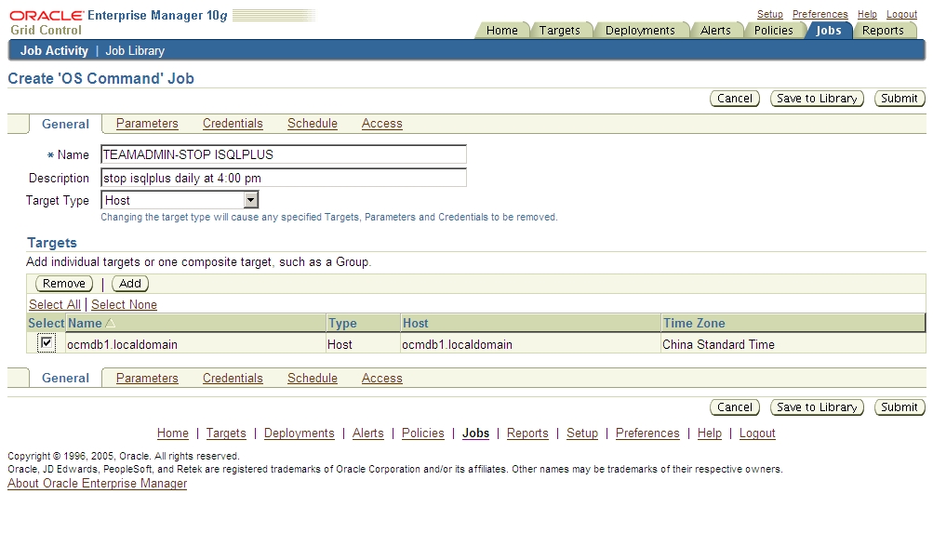The image size is (933, 560).
Task: Open Preferences from the header links
Action: (x=820, y=14)
